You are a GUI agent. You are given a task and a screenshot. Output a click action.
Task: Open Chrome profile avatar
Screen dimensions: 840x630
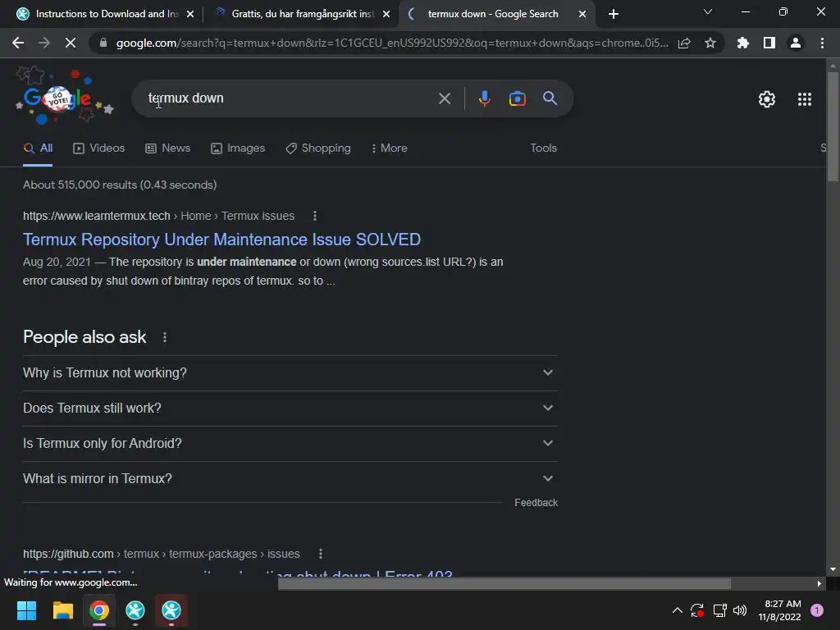[x=796, y=43]
